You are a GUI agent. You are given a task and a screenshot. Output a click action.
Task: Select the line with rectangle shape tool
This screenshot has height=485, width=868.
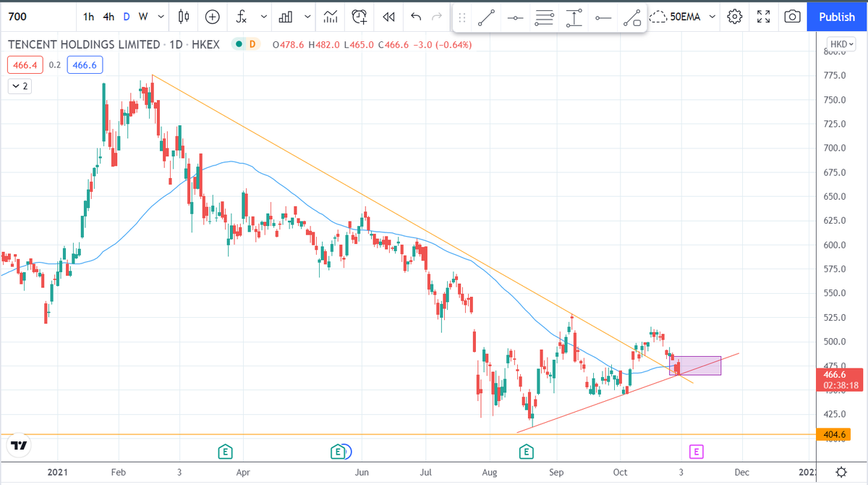click(x=633, y=17)
